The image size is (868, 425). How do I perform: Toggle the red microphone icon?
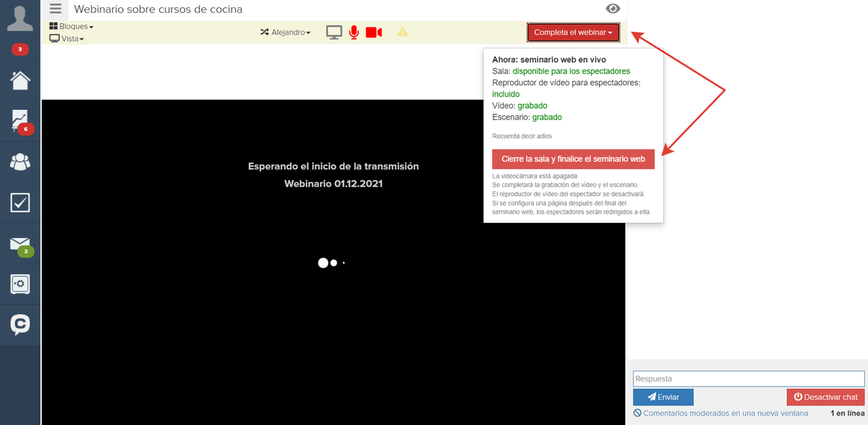[354, 32]
